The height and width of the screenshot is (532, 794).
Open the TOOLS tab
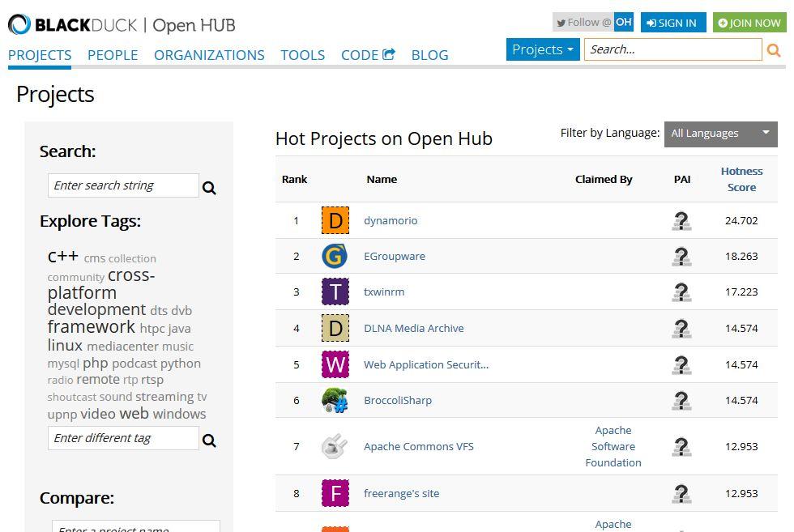(x=303, y=55)
